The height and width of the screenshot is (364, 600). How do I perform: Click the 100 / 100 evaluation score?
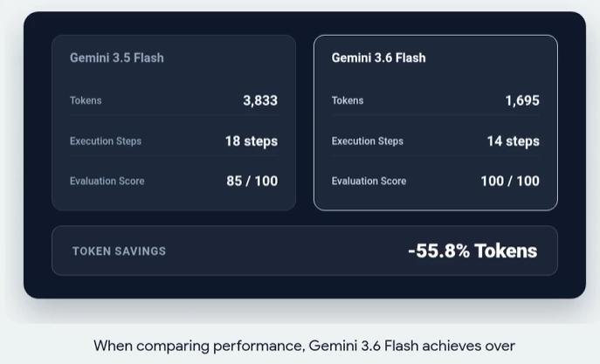pos(510,181)
